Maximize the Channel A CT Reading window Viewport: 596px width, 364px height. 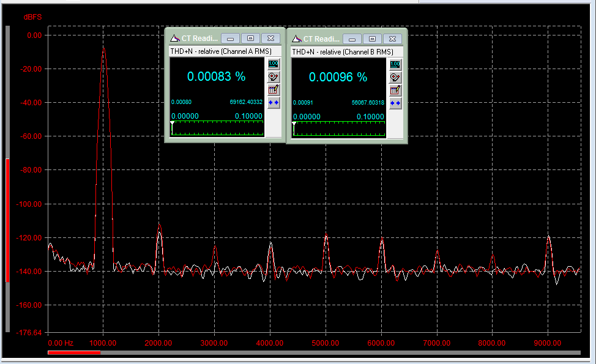pyautogui.click(x=250, y=39)
